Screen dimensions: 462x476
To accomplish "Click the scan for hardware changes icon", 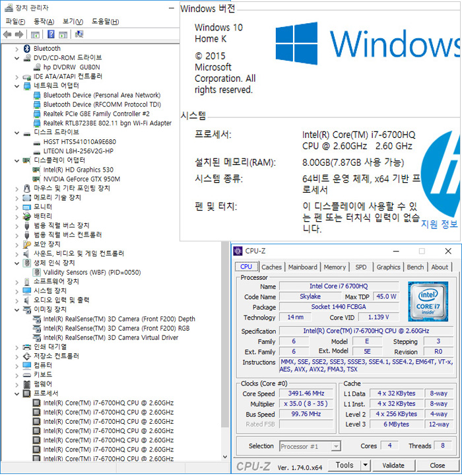I will coord(79,34).
